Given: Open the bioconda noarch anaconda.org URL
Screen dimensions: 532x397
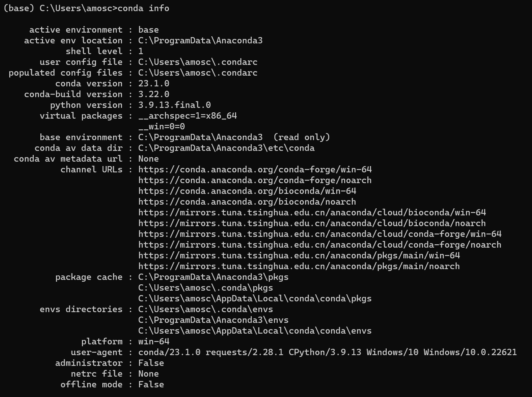Looking at the screenshot, I should coord(247,202).
